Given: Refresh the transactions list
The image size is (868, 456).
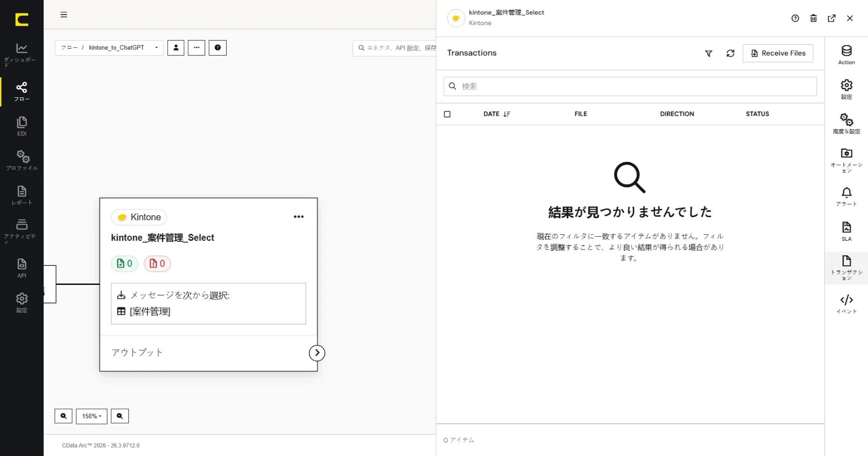Looking at the screenshot, I should coord(731,53).
